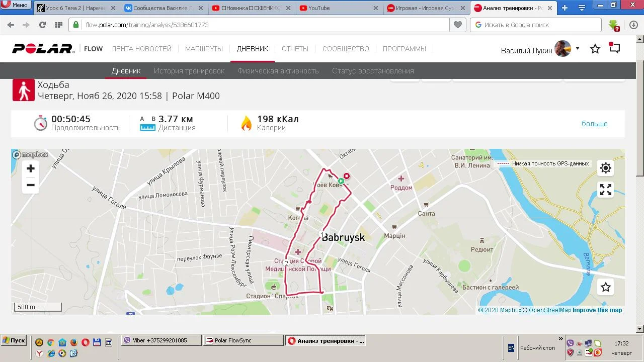Close the YouTube browser tab
The height and width of the screenshot is (362, 644).
(x=375, y=8)
